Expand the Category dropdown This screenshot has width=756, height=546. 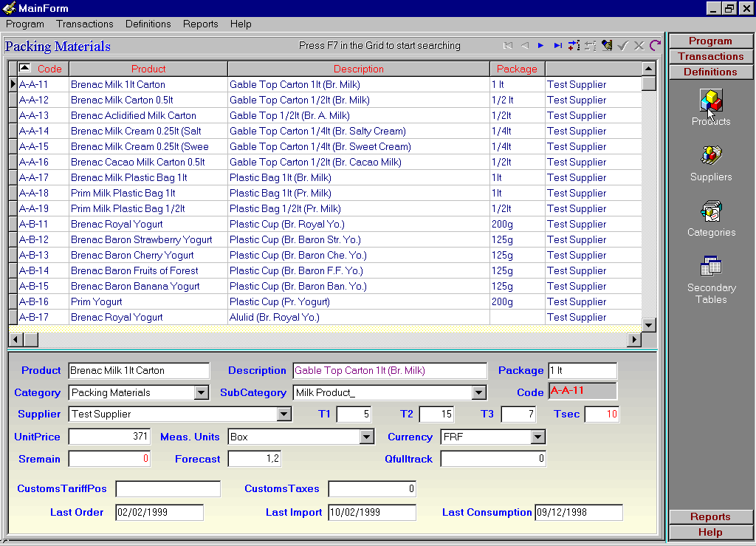(202, 393)
